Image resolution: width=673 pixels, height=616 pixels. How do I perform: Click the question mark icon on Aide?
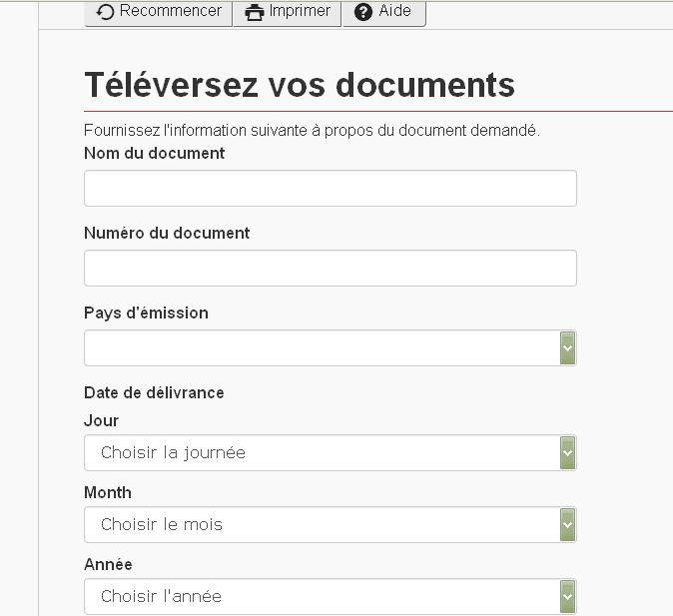pos(363,12)
